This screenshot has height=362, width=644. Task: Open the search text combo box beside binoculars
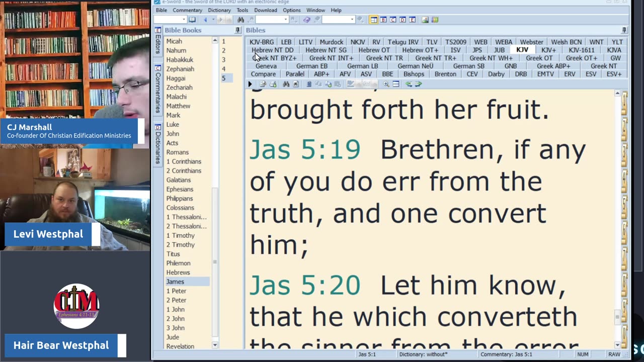(x=272, y=20)
